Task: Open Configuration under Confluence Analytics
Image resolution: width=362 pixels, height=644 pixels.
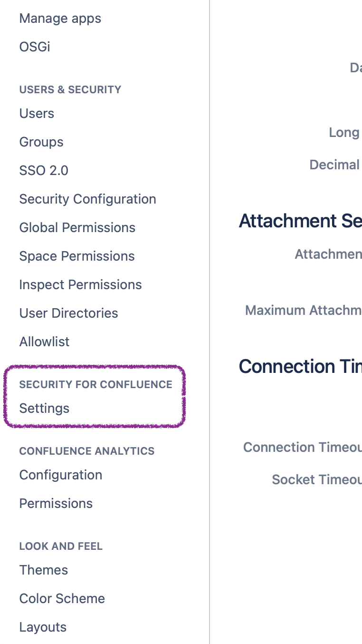Action: coord(60,475)
